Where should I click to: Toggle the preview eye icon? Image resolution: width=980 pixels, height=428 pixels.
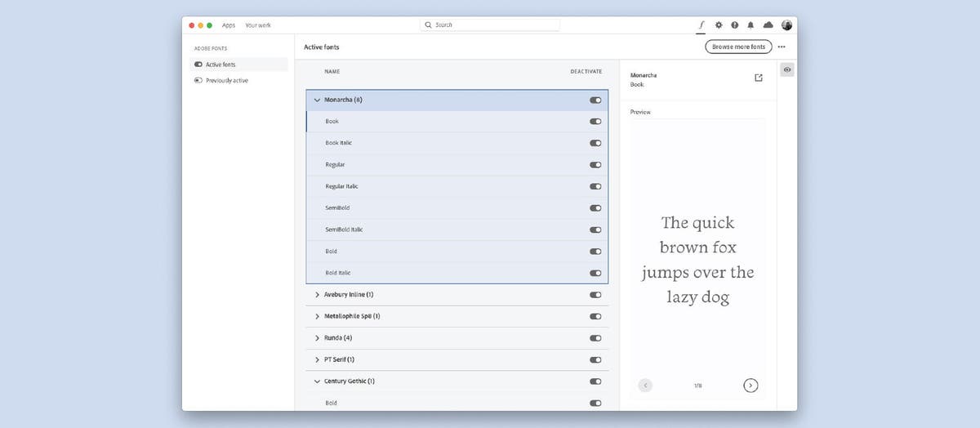pos(787,70)
